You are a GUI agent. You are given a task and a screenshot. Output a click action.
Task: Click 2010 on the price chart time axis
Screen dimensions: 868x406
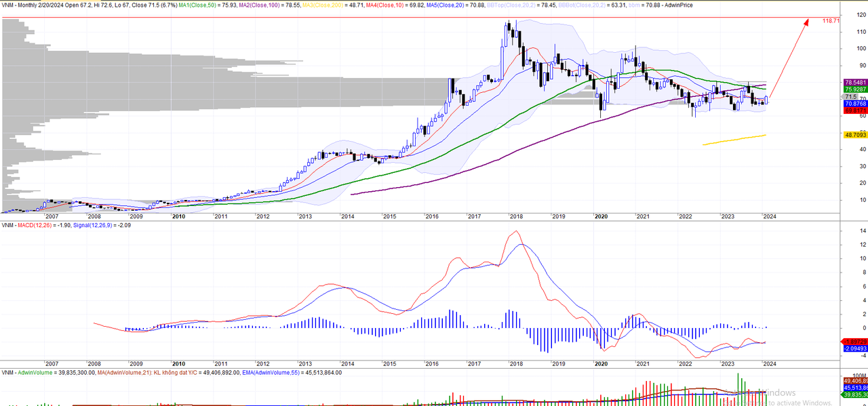pyautogui.click(x=178, y=217)
